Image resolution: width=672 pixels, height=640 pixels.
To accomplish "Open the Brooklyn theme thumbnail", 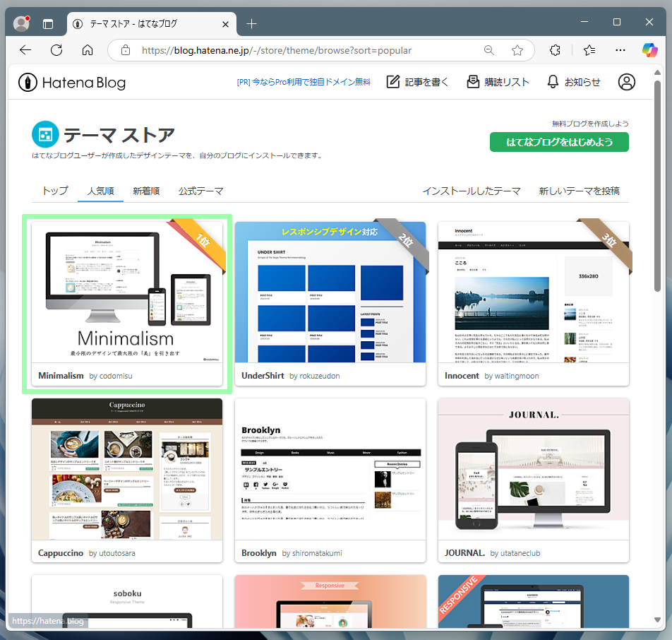I will pos(330,469).
